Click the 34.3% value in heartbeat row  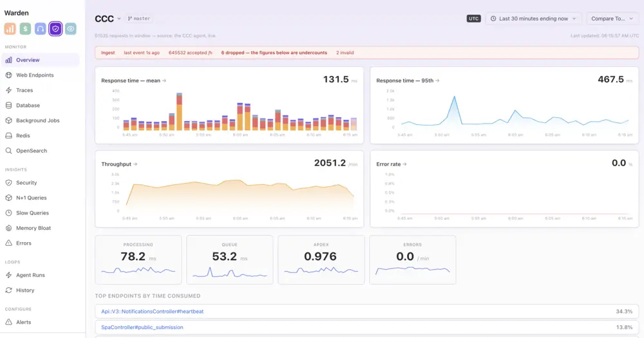click(x=624, y=312)
